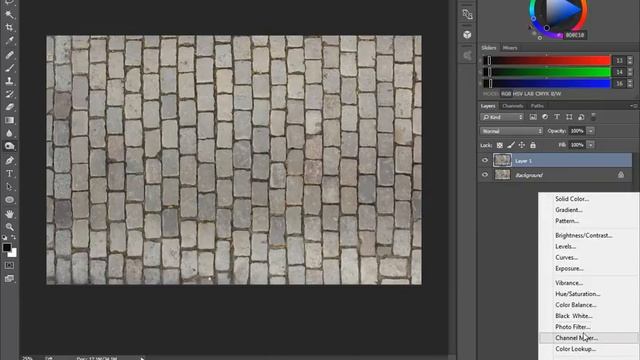The width and height of the screenshot is (640, 360).
Task: Select the Dodge/Sponge tool
Action: coord(9,146)
